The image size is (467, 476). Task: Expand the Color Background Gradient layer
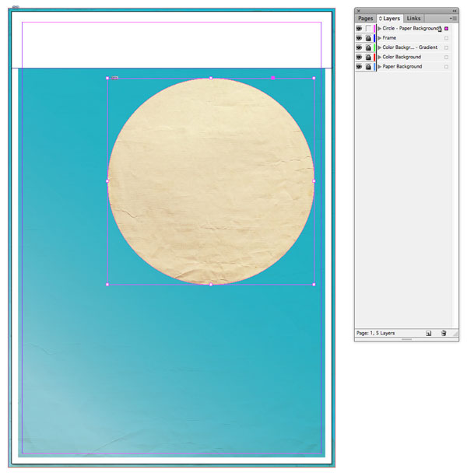[x=380, y=47]
